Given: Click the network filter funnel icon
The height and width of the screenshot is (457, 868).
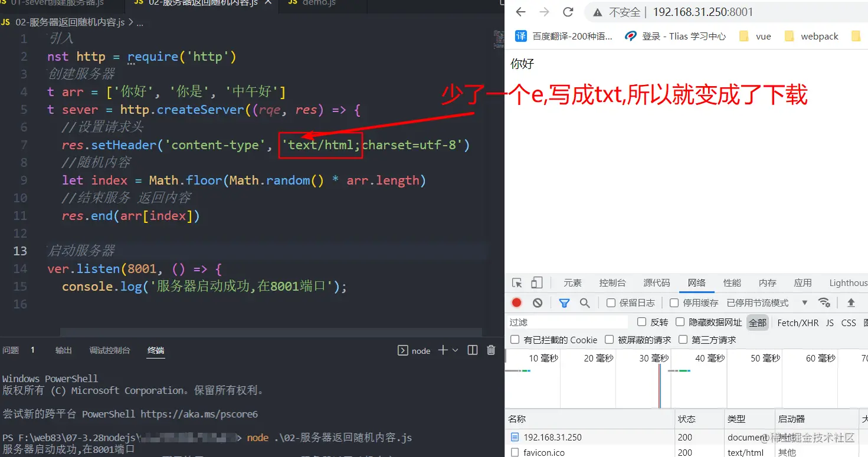Looking at the screenshot, I should 564,303.
